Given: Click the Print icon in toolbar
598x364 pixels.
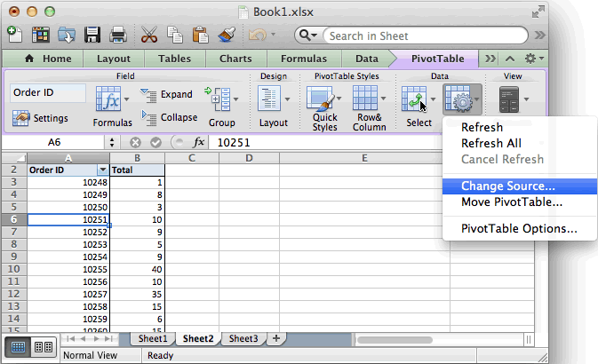Looking at the screenshot, I should 116,35.
